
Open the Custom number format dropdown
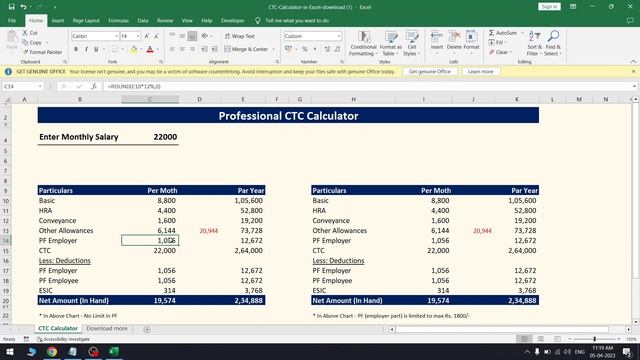click(x=339, y=36)
